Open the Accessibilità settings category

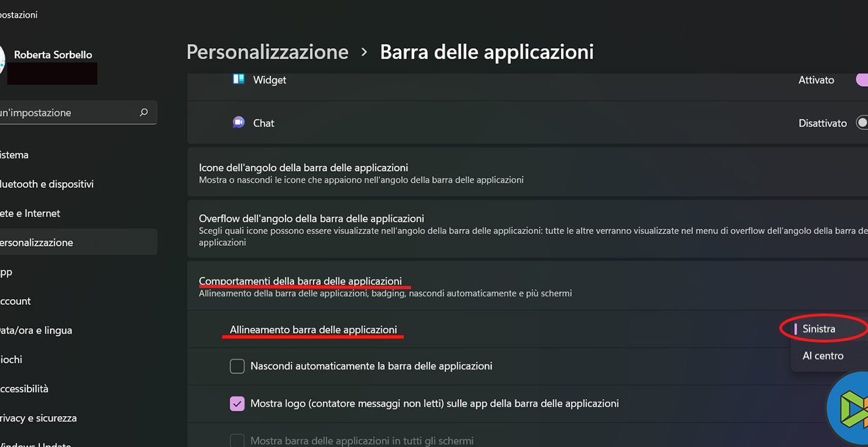(x=25, y=388)
